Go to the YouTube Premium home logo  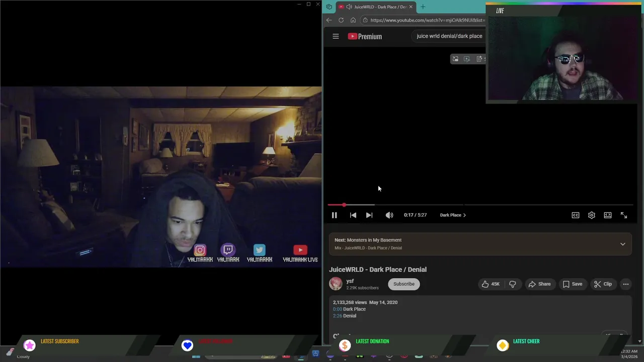(x=365, y=36)
